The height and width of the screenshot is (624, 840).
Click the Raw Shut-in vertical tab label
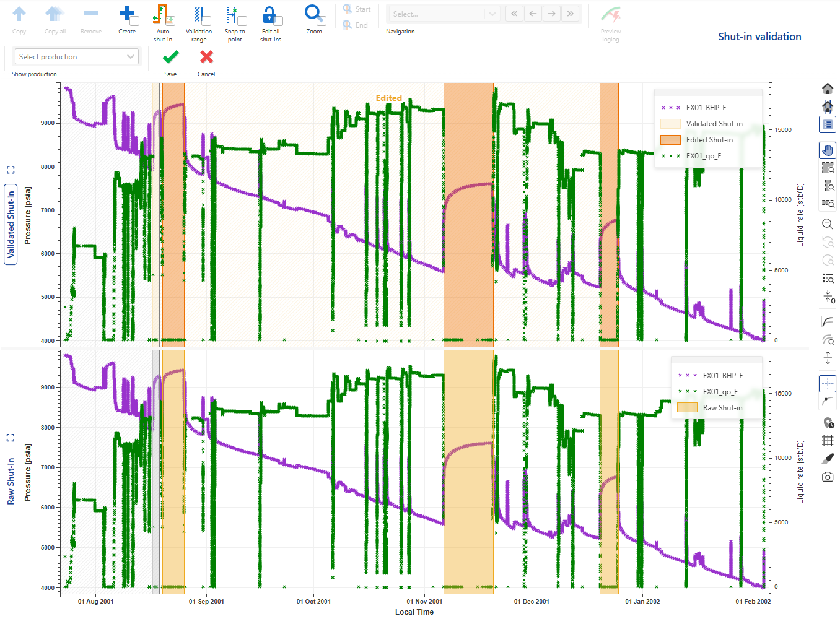(x=11, y=481)
